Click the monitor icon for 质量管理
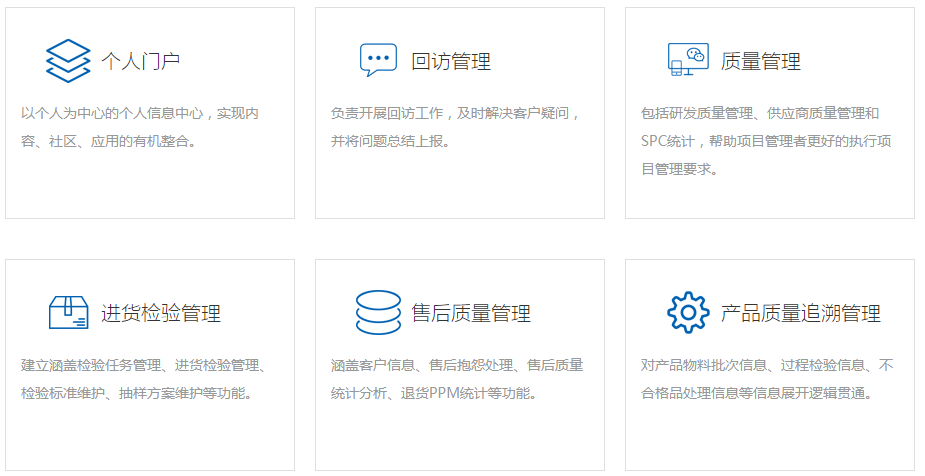This screenshot has width=925, height=476. point(688,60)
